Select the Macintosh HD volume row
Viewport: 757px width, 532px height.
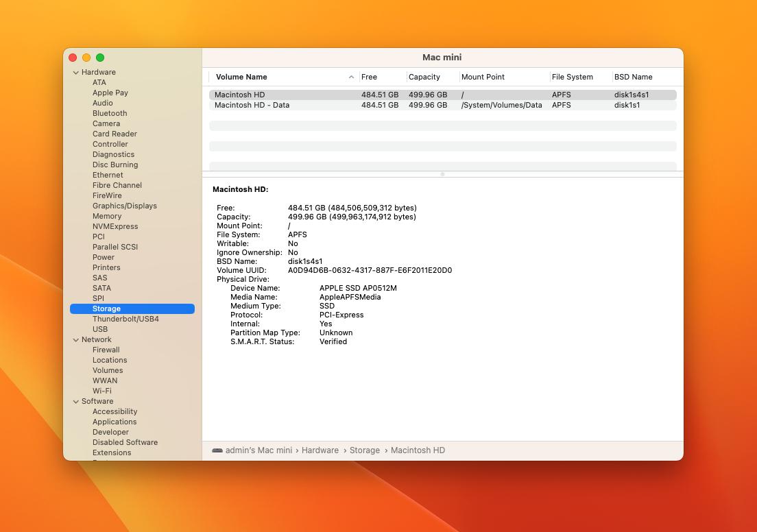click(443, 95)
